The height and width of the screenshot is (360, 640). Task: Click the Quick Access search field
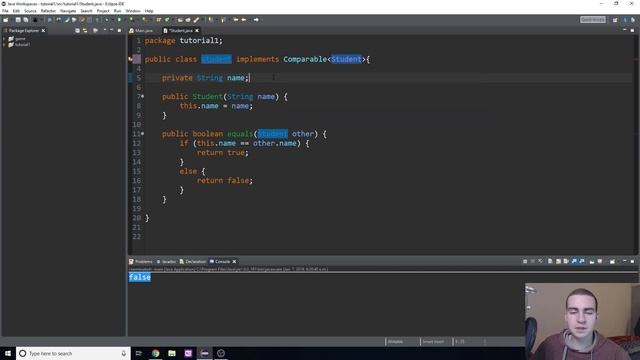click(x=593, y=20)
